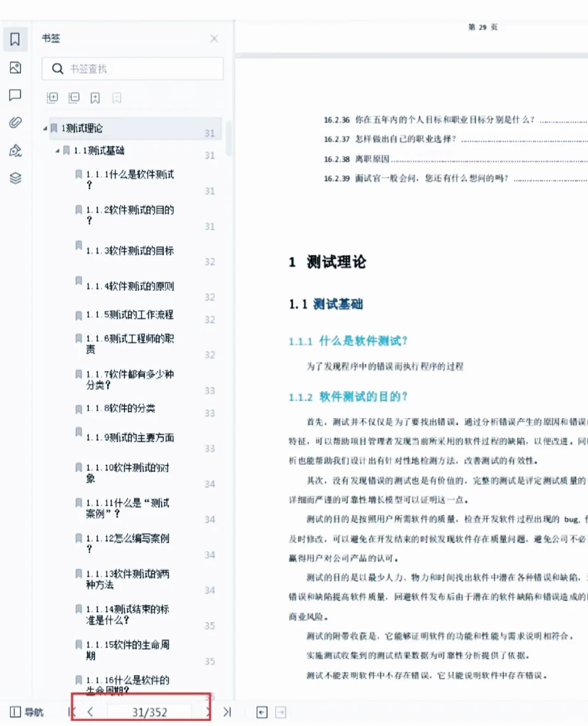The width and height of the screenshot is (588, 726).
Task: Close the 书签 bookmarks panel
Action: (214, 39)
